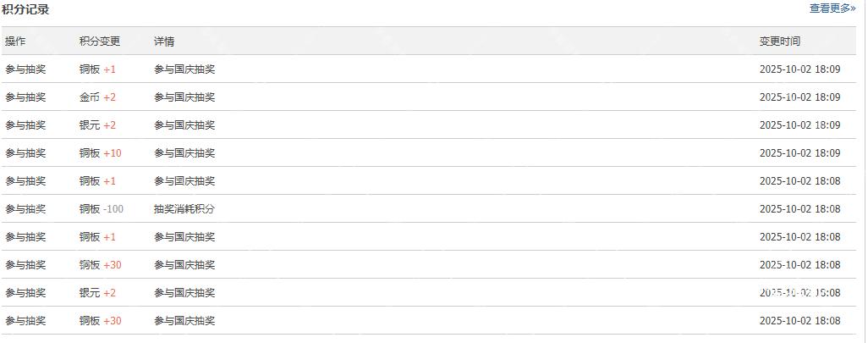Image resolution: width=868 pixels, height=343 pixels.
Task: Click the timestamp of the 金币 +2 row
Action: pyautogui.click(x=799, y=97)
